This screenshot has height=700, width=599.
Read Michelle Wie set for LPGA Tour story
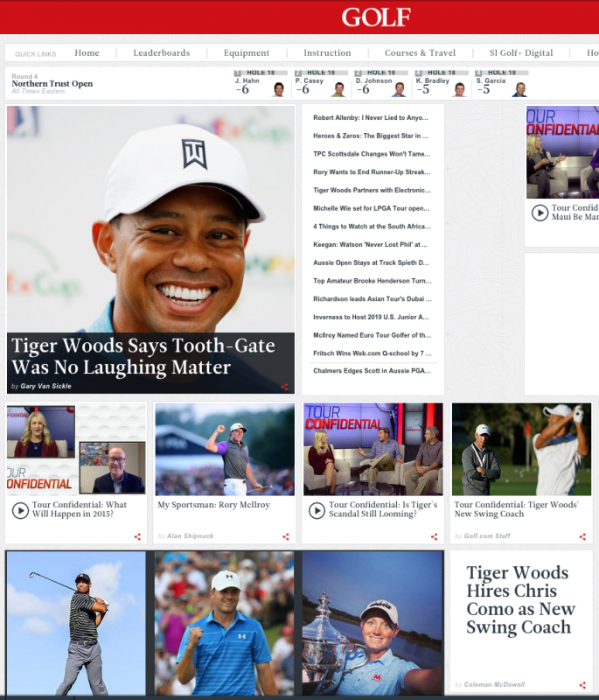371,208
